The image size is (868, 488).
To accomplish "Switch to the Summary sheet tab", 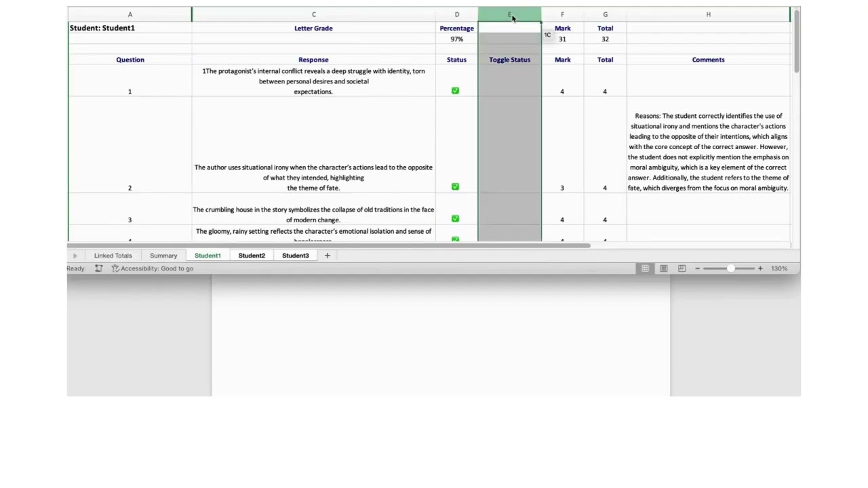I will tap(163, 256).
